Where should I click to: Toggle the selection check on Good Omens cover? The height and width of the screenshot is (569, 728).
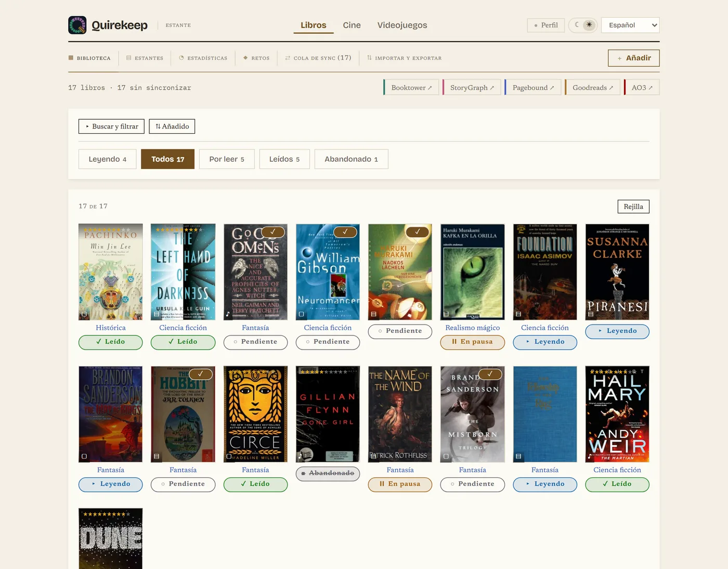pos(273,232)
